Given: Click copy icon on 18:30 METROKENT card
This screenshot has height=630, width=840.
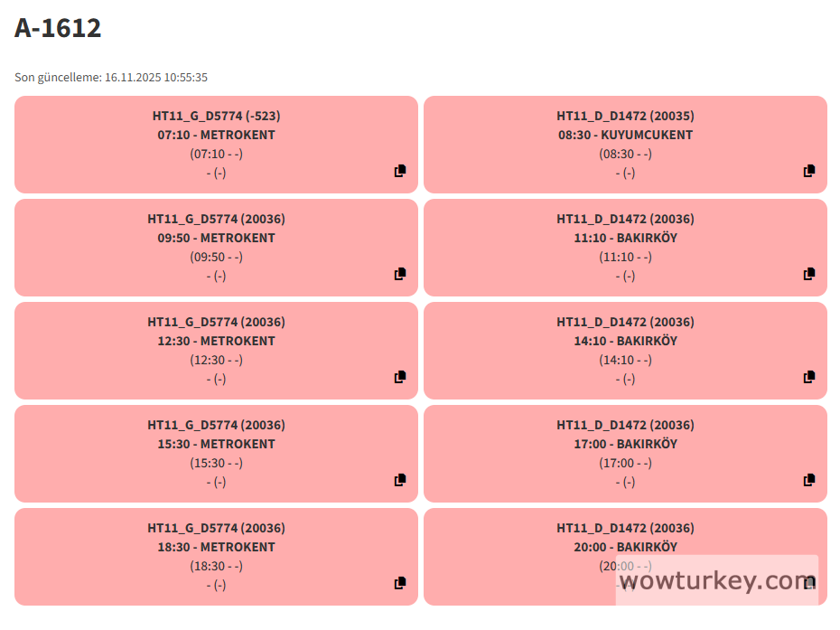Looking at the screenshot, I should [400, 583].
